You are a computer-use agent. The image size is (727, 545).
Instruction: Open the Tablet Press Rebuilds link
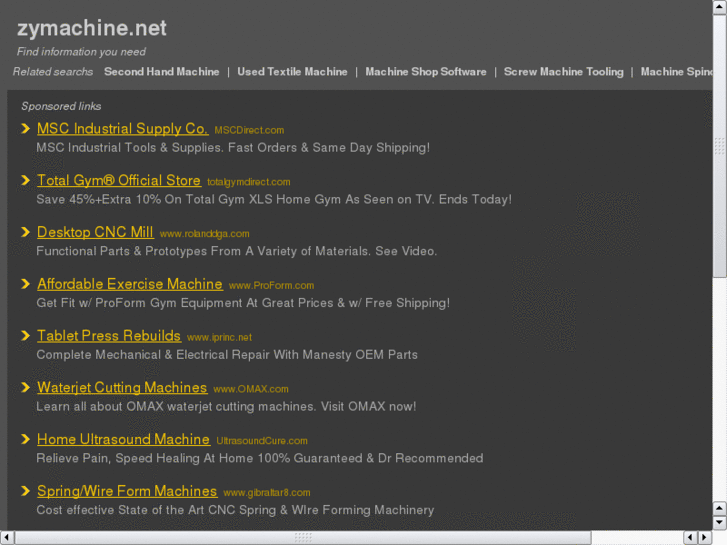(x=109, y=335)
